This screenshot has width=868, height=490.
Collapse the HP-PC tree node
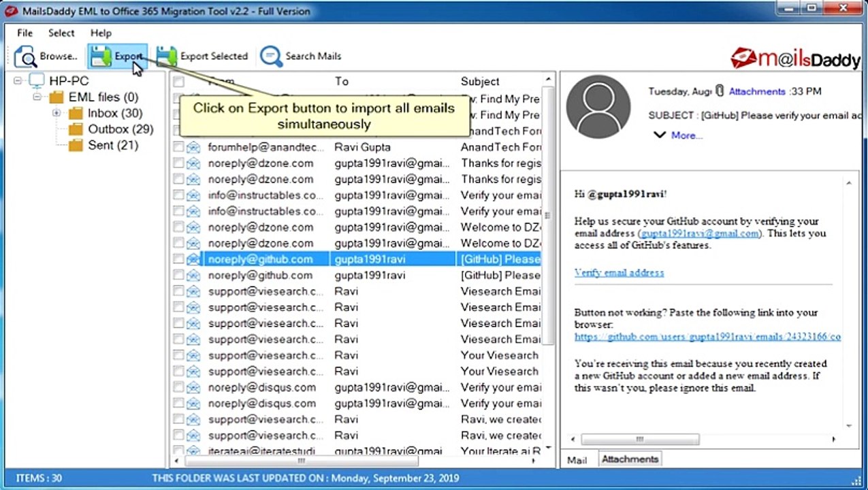18,81
